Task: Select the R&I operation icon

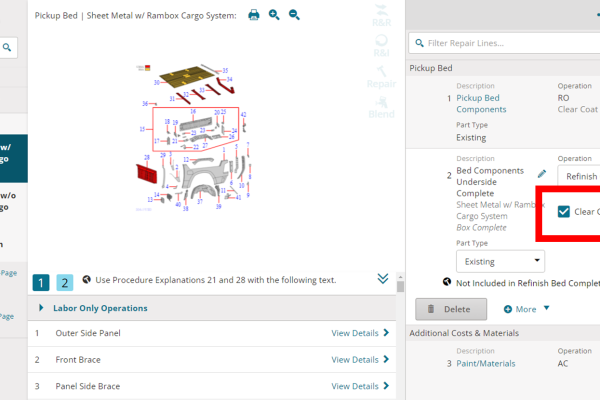Action: 380,47
